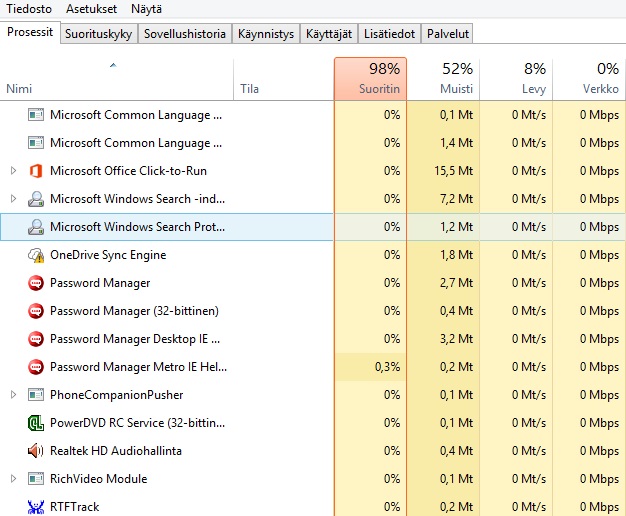Switch to the Suorituskyky tab
Image resolution: width=626 pixels, height=516 pixels.
(x=99, y=34)
